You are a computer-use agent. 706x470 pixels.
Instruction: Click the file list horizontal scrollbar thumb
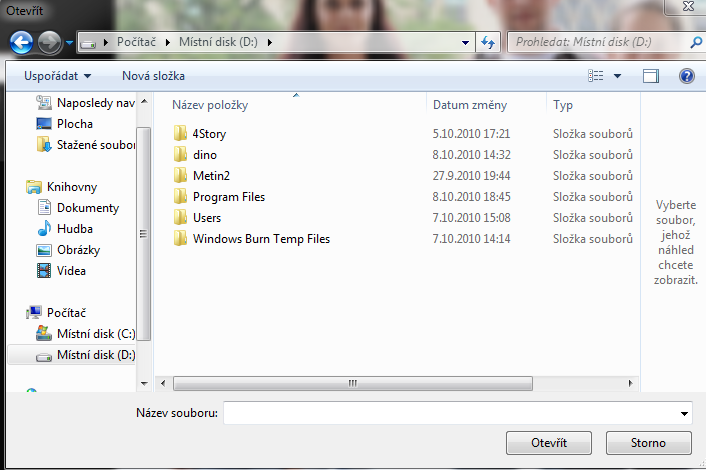pyautogui.click(x=353, y=384)
